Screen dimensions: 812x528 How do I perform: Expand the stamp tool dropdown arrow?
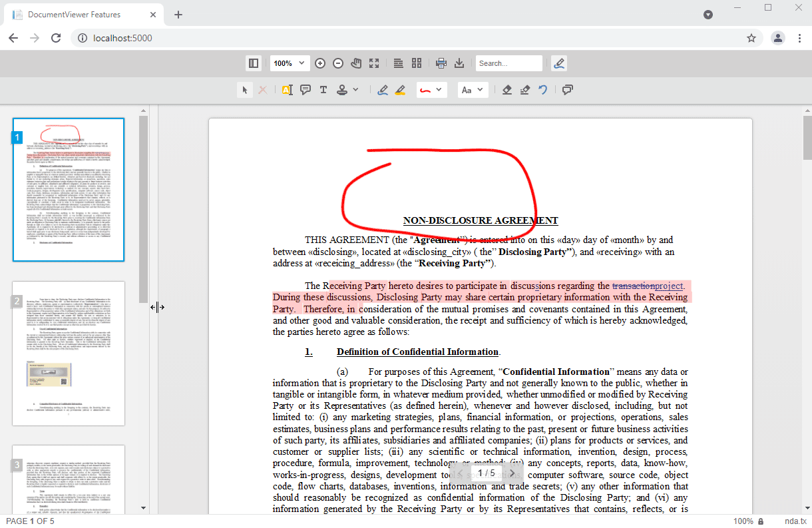(x=355, y=90)
